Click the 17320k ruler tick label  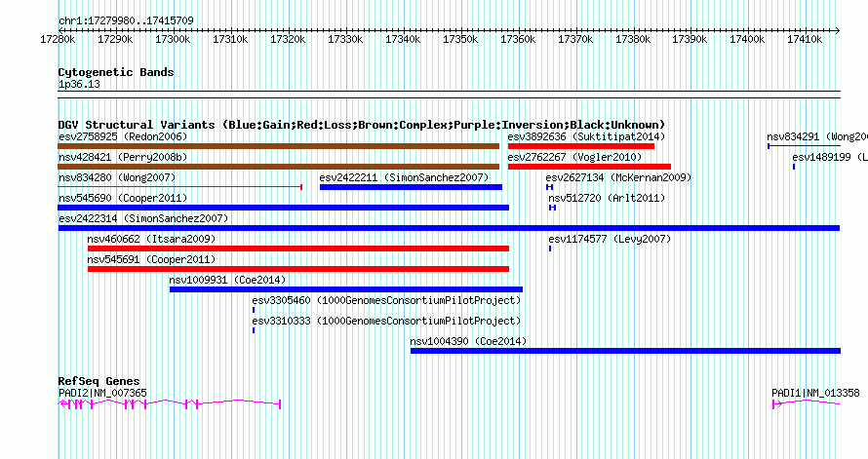(x=288, y=40)
